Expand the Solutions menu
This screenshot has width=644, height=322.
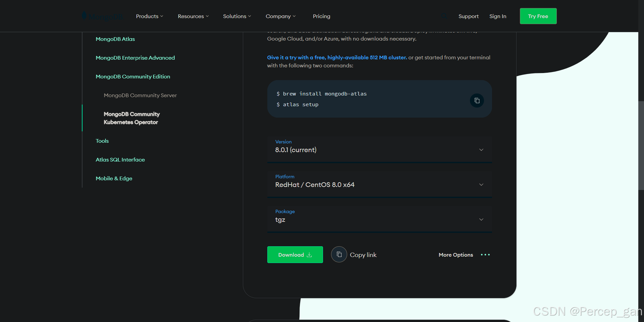click(237, 16)
